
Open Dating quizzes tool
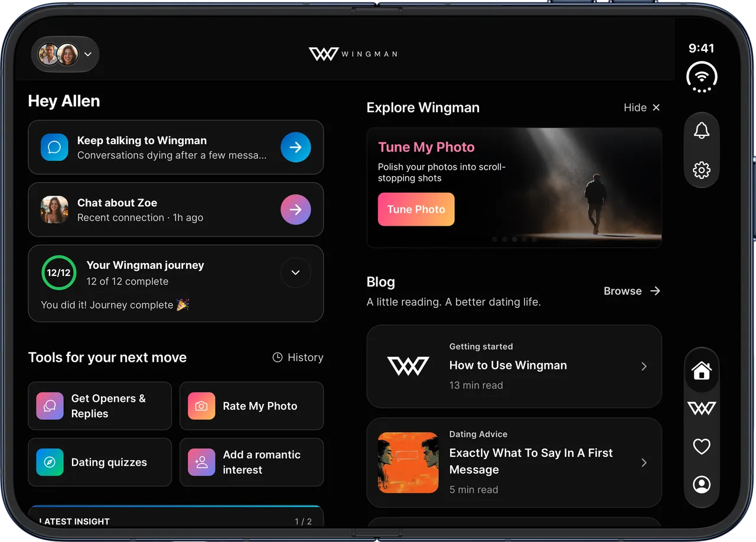100,462
